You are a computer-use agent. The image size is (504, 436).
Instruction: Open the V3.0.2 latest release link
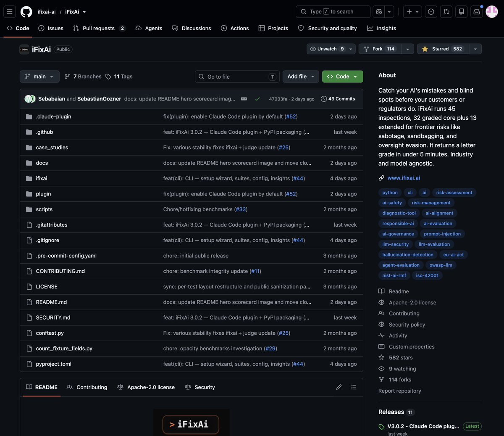423,426
